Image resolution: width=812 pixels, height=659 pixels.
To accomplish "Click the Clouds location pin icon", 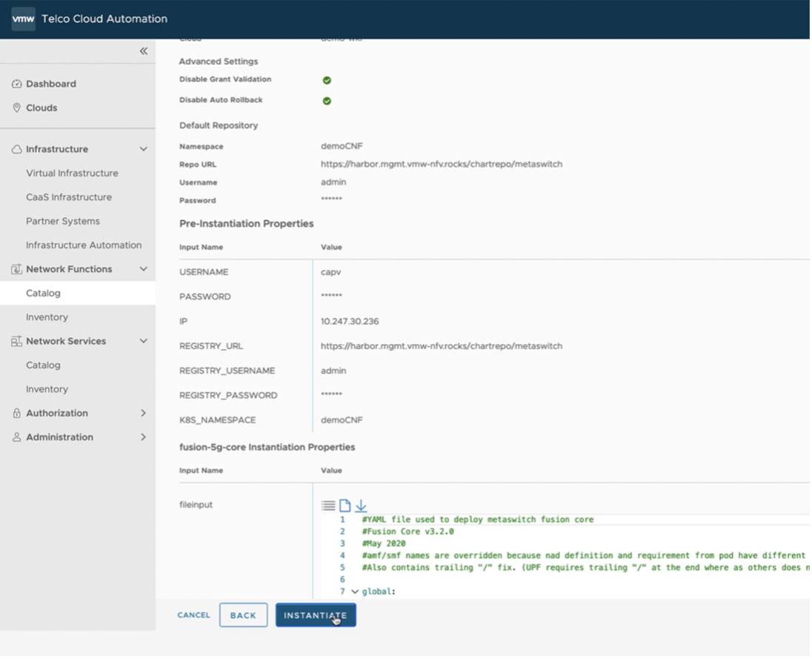I will click(x=16, y=107).
